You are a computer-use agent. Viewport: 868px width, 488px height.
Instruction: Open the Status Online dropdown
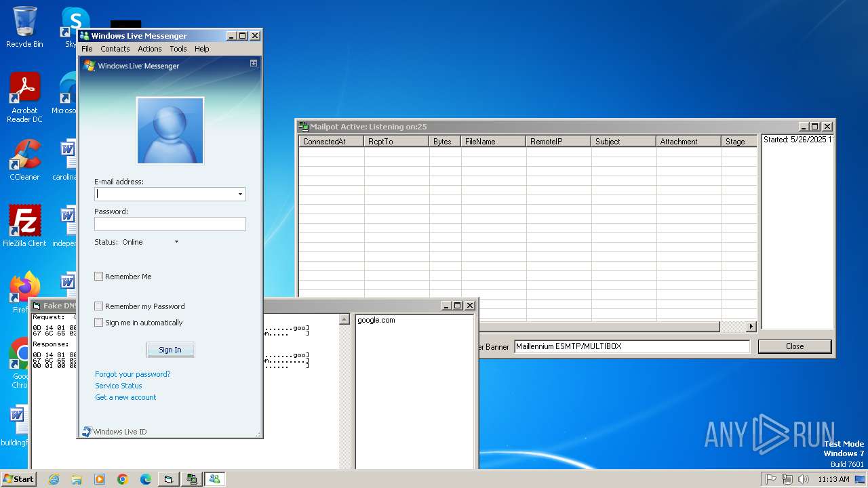coord(150,242)
